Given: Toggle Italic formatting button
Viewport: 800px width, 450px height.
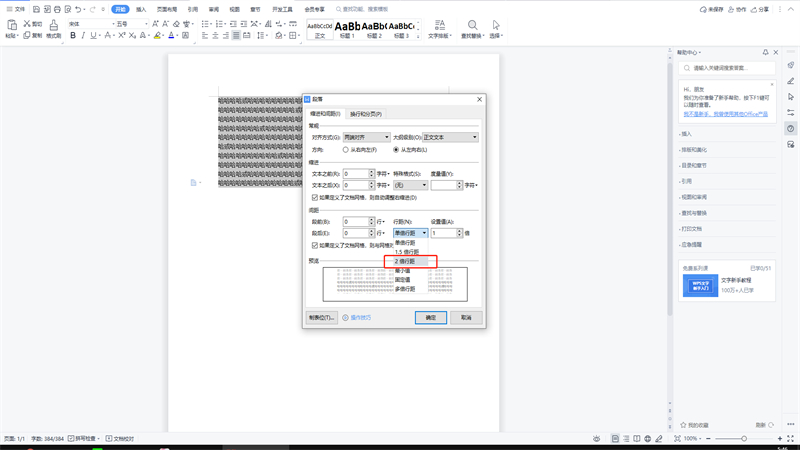Looking at the screenshot, I should [83, 36].
